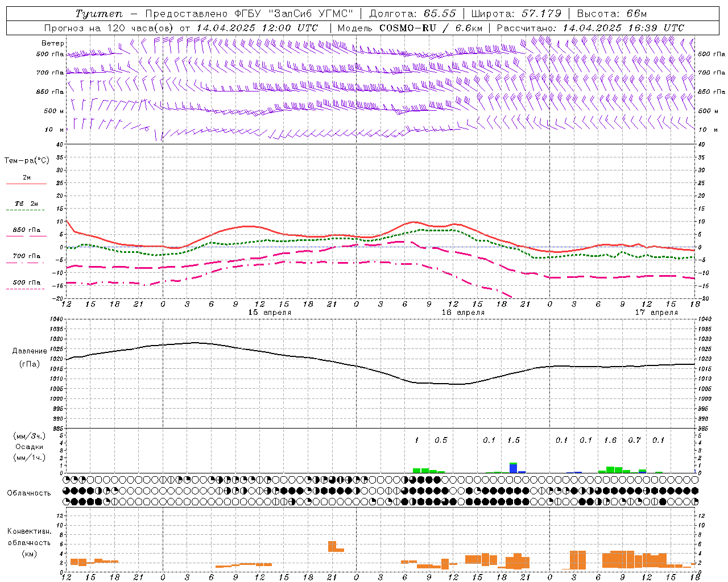Click the red solid '2м' legend line
The height and width of the screenshot is (582, 728).
click(26, 184)
